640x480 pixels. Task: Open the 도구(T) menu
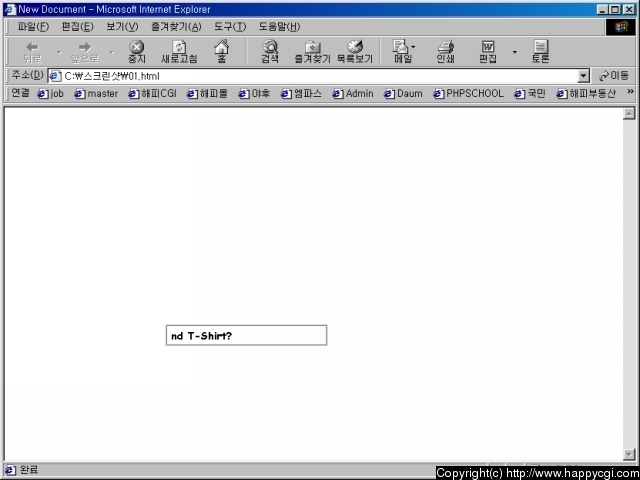point(230,27)
